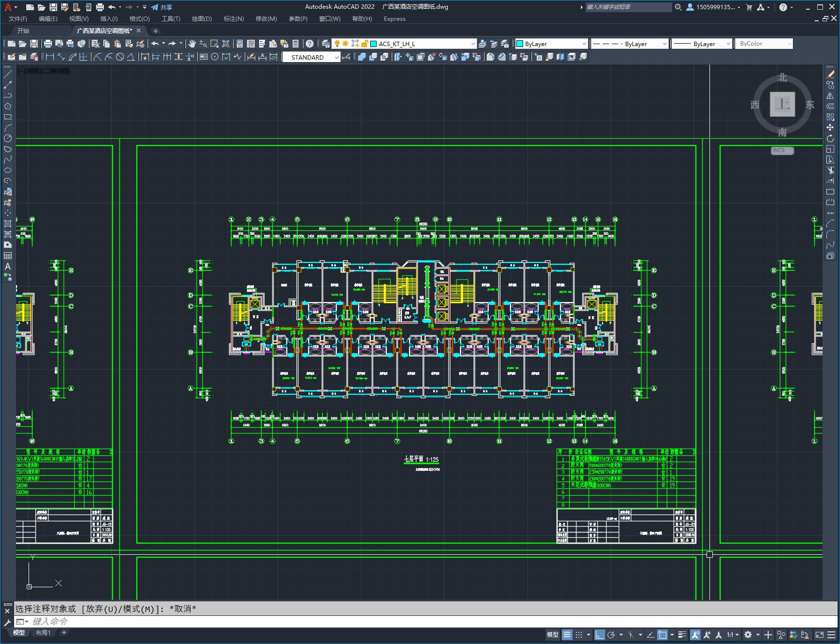Select the Multiline Text tool
Viewport: 840px width, 644px height.
(x=8, y=266)
